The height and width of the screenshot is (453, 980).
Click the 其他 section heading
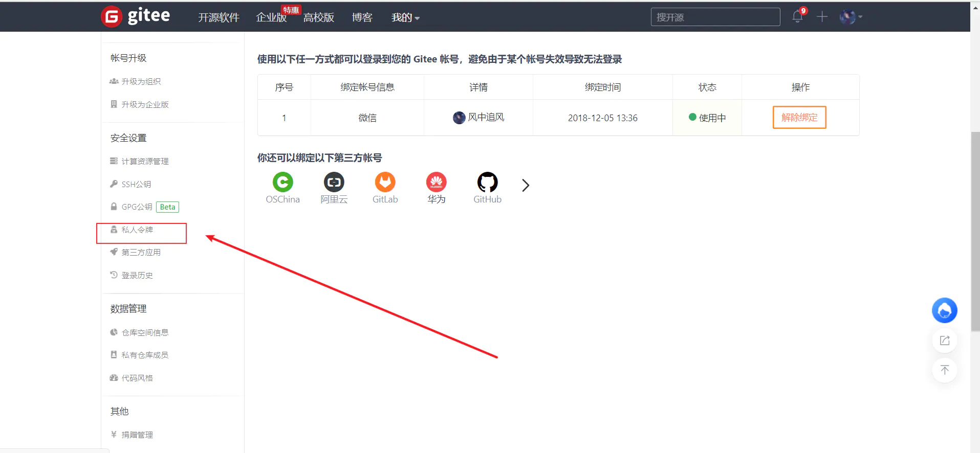coord(120,412)
